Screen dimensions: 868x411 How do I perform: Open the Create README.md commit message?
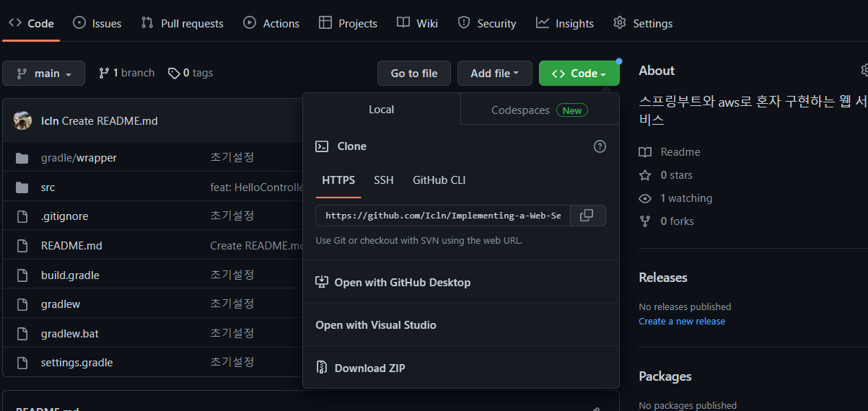110,121
